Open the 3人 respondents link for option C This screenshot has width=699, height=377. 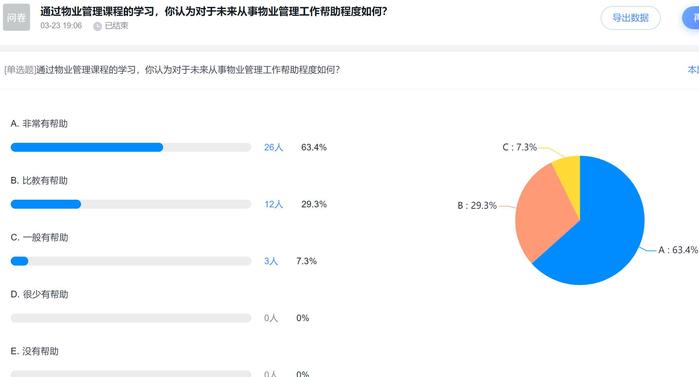[271, 261]
